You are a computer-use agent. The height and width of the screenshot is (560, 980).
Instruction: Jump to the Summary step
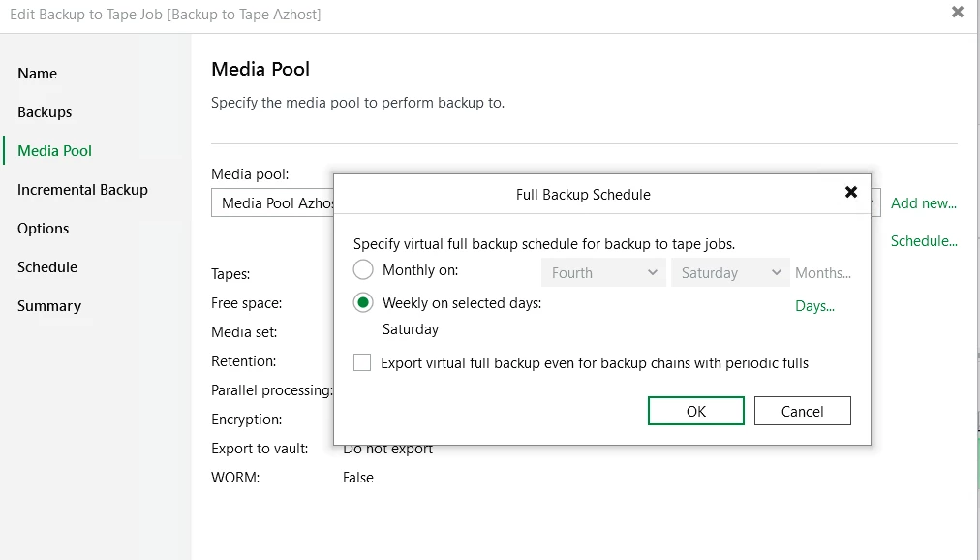[x=49, y=306]
